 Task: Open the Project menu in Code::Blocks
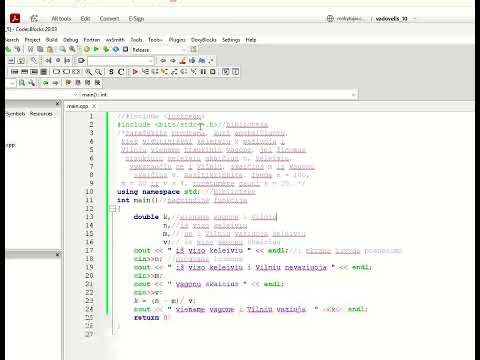pos(32,40)
